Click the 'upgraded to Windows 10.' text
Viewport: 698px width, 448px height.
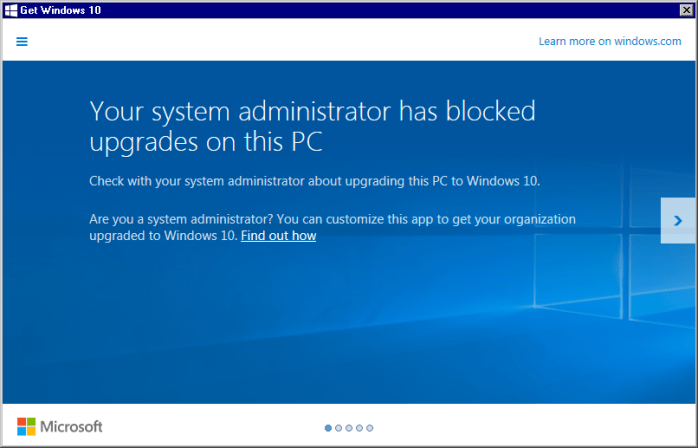(163, 236)
